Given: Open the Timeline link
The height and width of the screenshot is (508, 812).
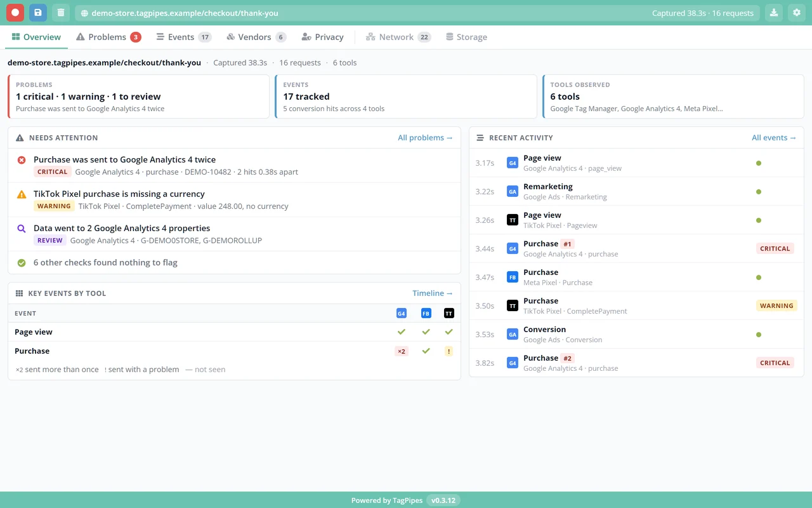Looking at the screenshot, I should (433, 293).
